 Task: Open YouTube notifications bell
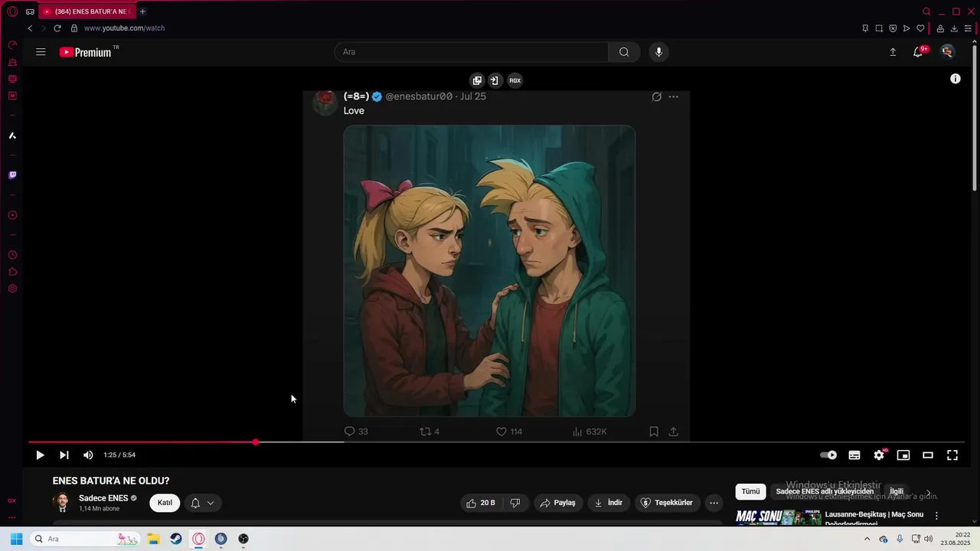918,52
